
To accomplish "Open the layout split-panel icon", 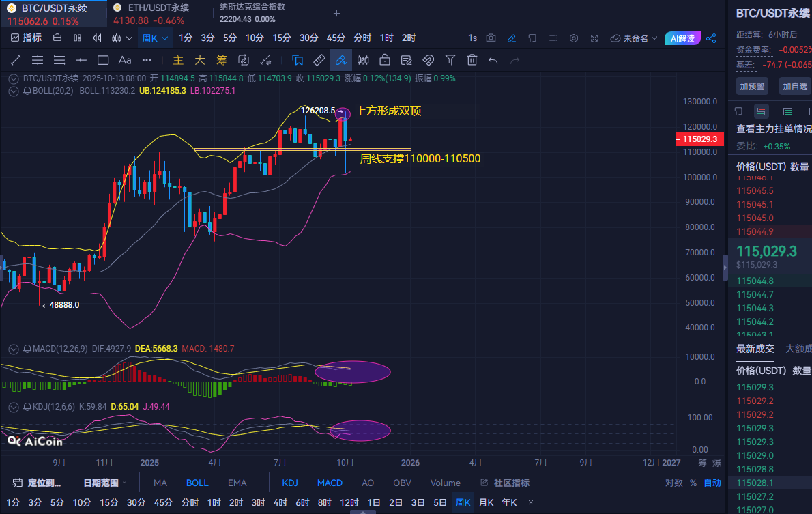I will [x=77, y=38].
